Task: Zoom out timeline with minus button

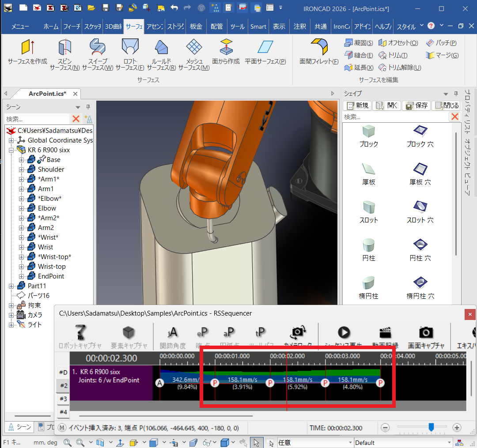Action: [385, 428]
